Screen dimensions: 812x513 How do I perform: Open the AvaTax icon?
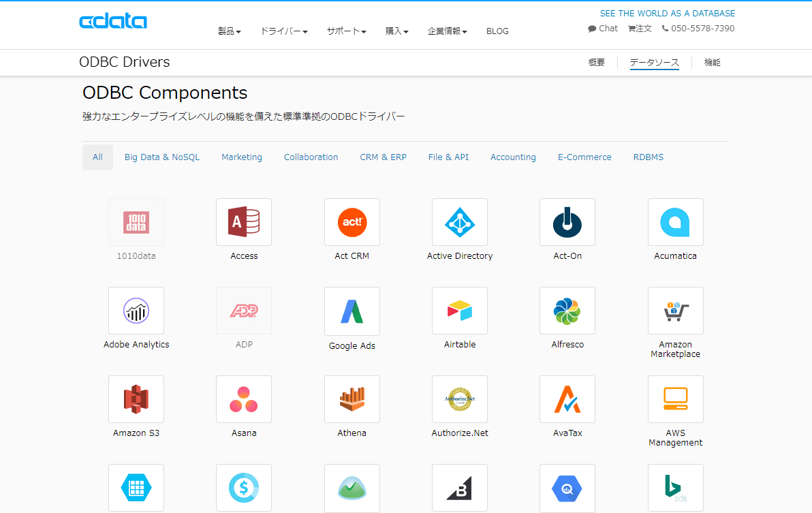click(567, 399)
